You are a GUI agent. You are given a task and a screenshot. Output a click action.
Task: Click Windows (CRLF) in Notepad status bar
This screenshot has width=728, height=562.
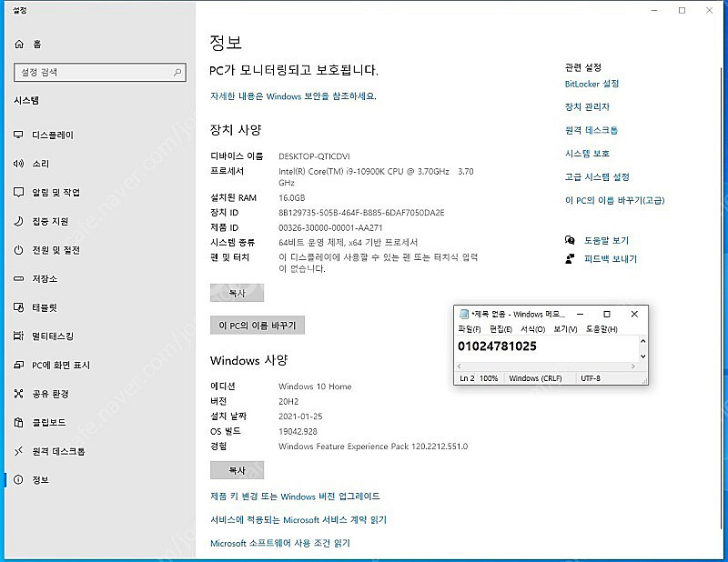coord(535,378)
